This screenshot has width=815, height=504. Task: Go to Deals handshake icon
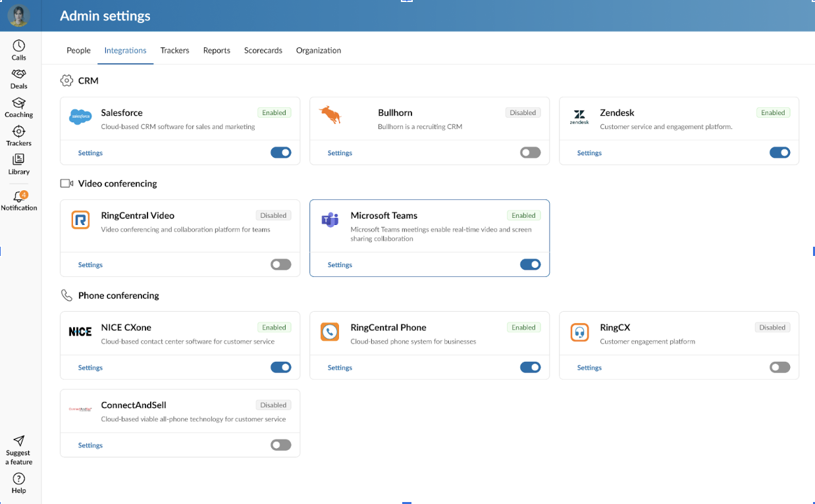tap(19, 74)
